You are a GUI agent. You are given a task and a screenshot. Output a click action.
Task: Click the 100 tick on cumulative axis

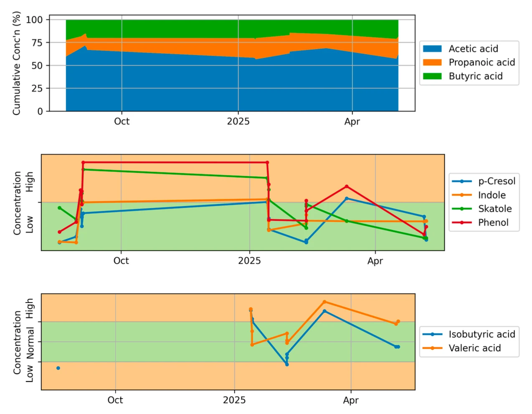tap(34, 20)
